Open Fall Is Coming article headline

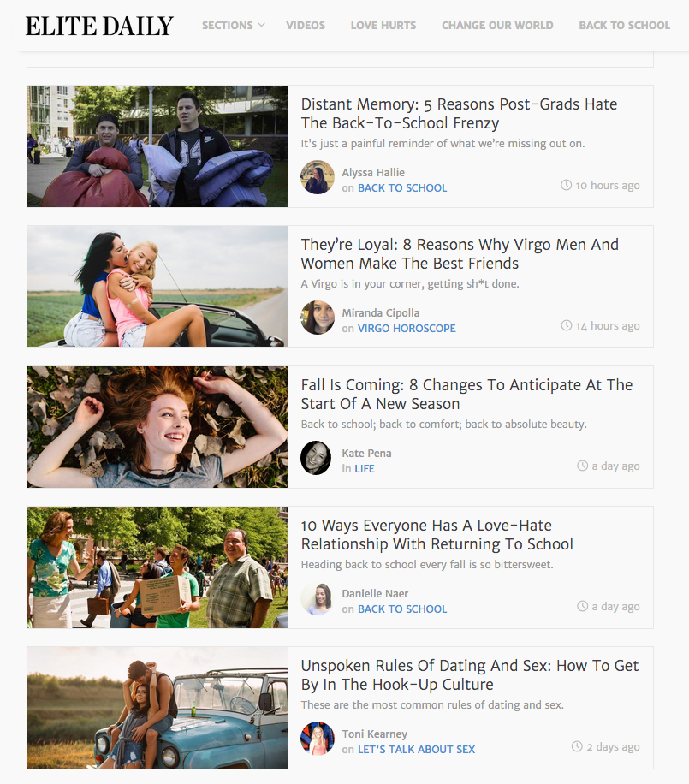[x=467, y=395]
